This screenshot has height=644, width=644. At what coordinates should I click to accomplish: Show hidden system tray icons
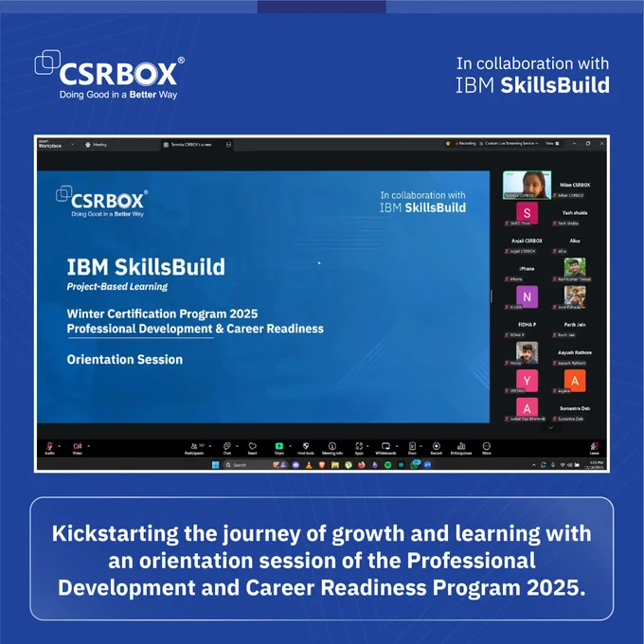point(533,465)
